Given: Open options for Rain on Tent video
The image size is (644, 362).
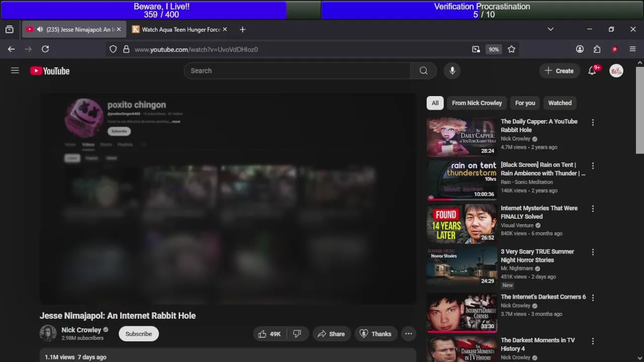Looking at the screenshot, I should point(593,165).
